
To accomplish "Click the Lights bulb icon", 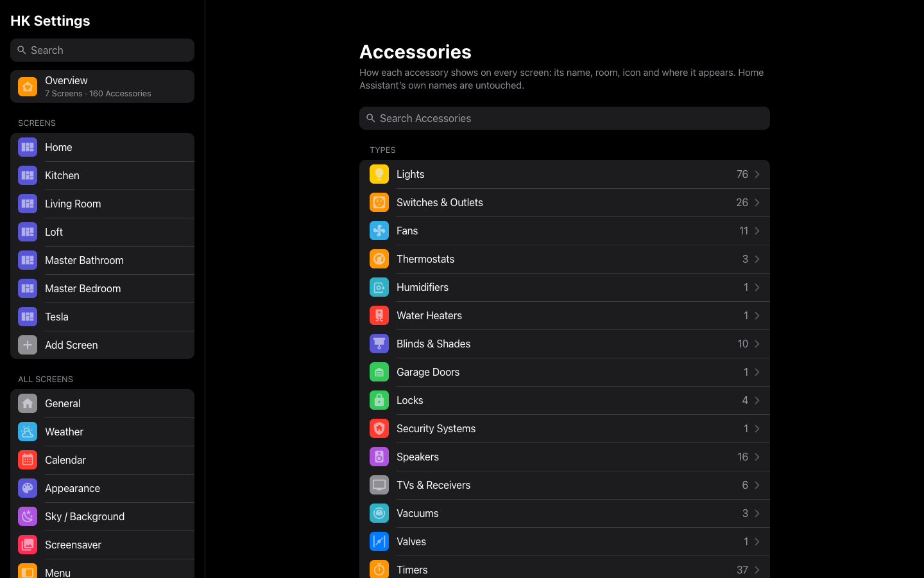I will [379, 174].
